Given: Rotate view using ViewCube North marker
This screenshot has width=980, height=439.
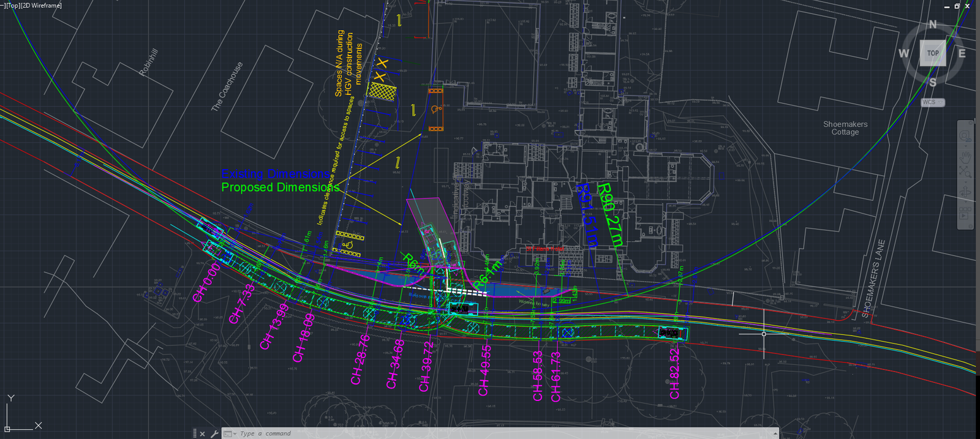Looking at the screenshot, I should point(932,24).
